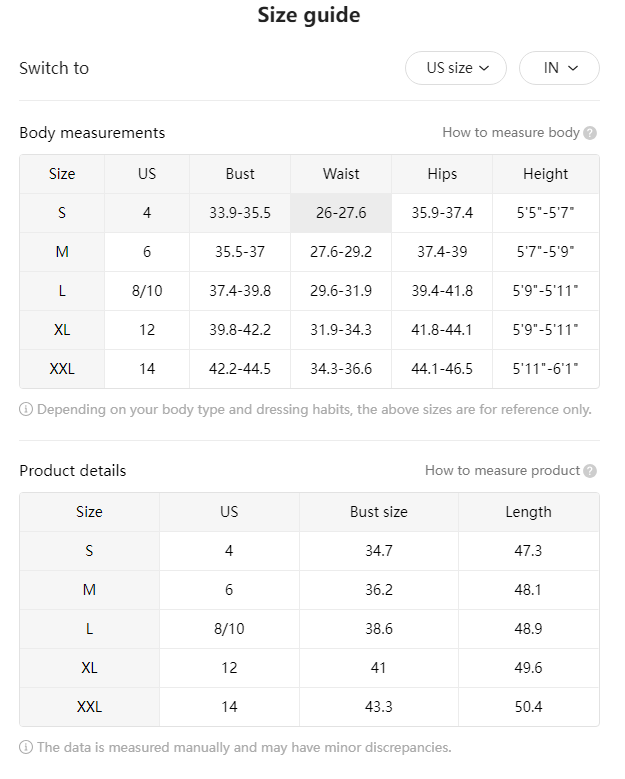Click the help icon beside How to measure body

(590, 133)
